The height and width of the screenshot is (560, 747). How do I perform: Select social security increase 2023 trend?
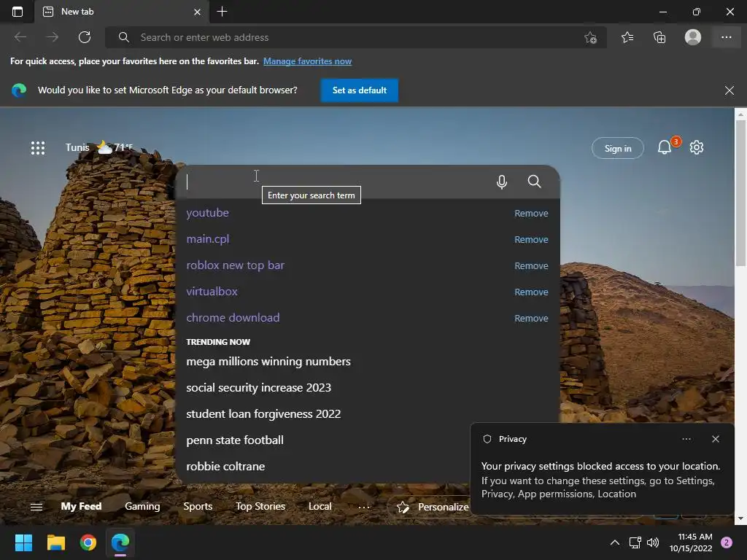(x=259, y=388)
